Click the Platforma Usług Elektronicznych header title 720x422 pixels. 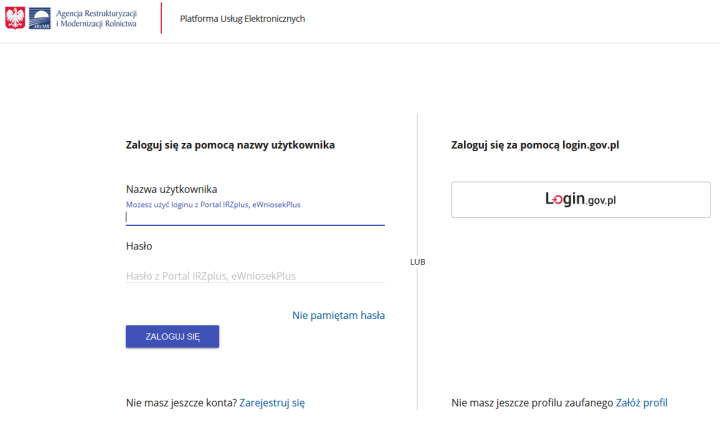(x=242, y=19)
